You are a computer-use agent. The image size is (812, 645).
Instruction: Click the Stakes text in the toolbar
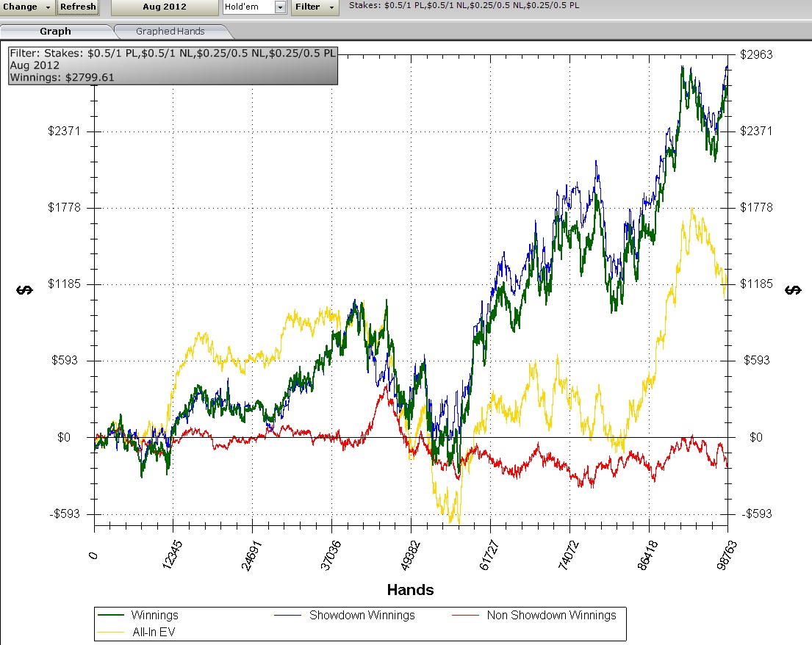pos(463,6)
